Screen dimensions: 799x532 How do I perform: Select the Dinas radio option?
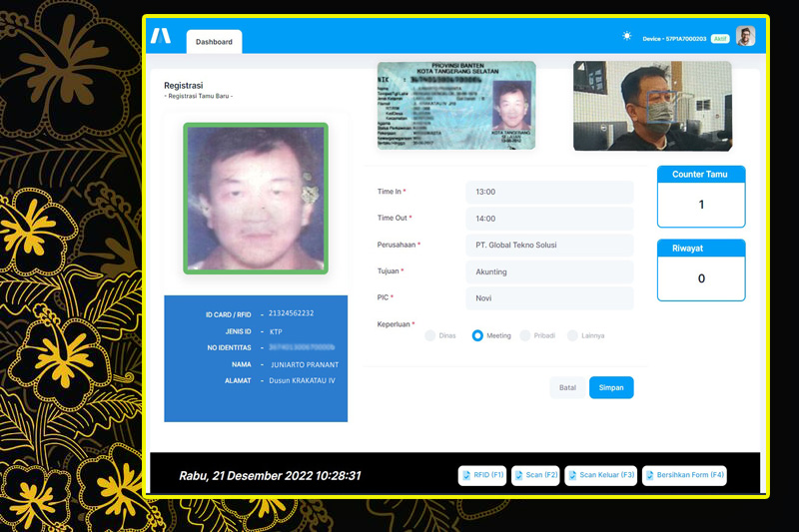point(430,335)
